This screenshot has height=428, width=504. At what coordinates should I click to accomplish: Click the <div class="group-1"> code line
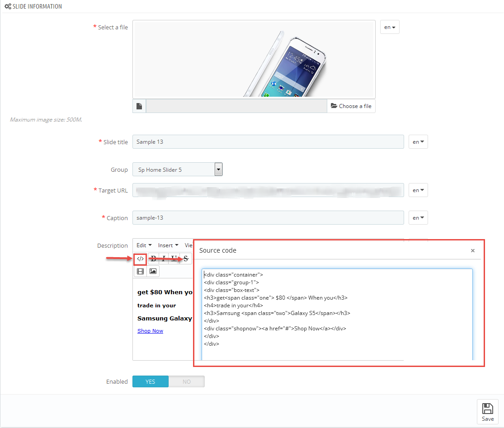[231, 282]
